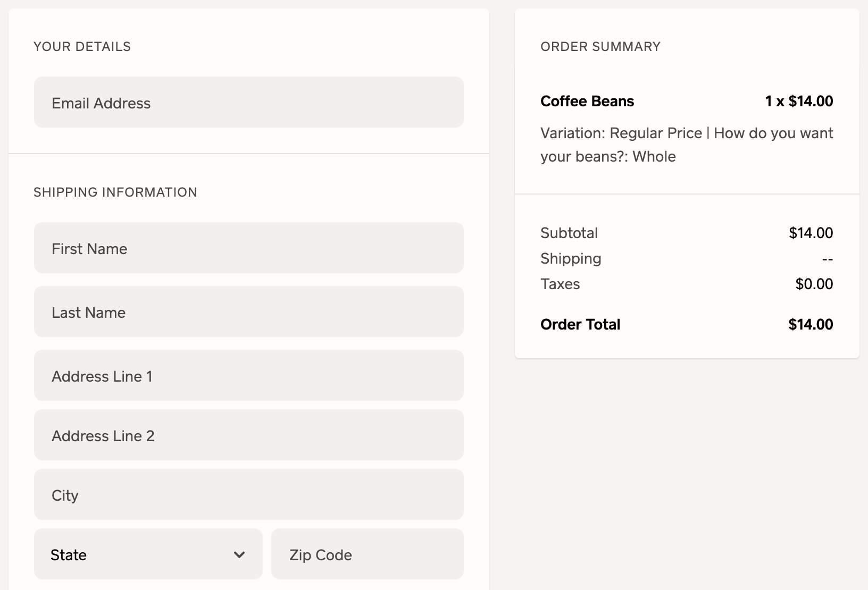Click the Your Details section heading
This screenshot has width=868, height=590.
[x=82, y=47]
